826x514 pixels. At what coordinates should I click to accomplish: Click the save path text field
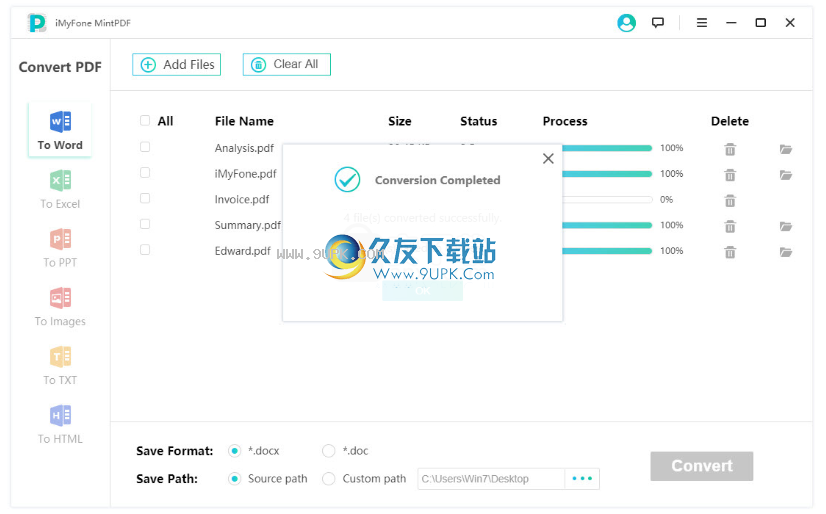click(491, 479)
